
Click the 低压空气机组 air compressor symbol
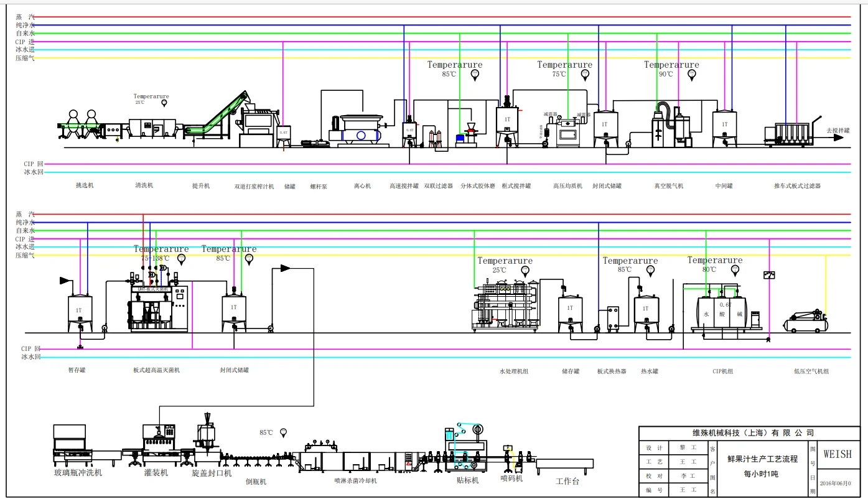(x=806, y=320)
